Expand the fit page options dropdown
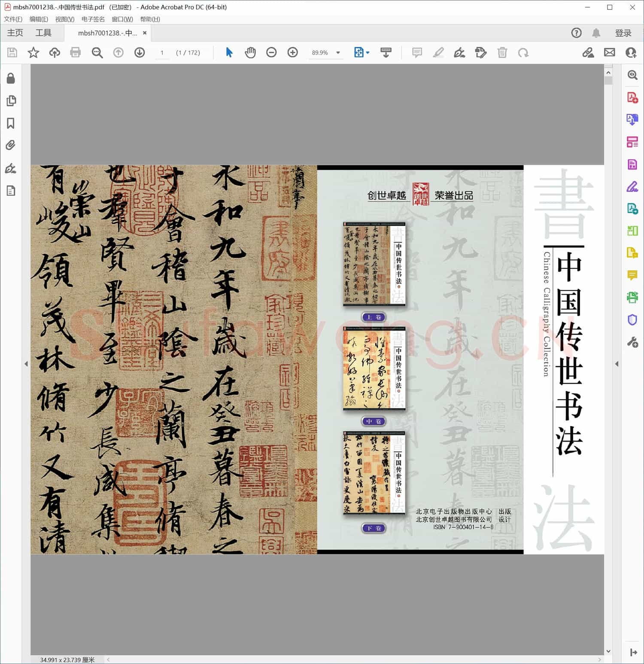Viewport: 644px width, 664px height. click(x=368, y=53)
